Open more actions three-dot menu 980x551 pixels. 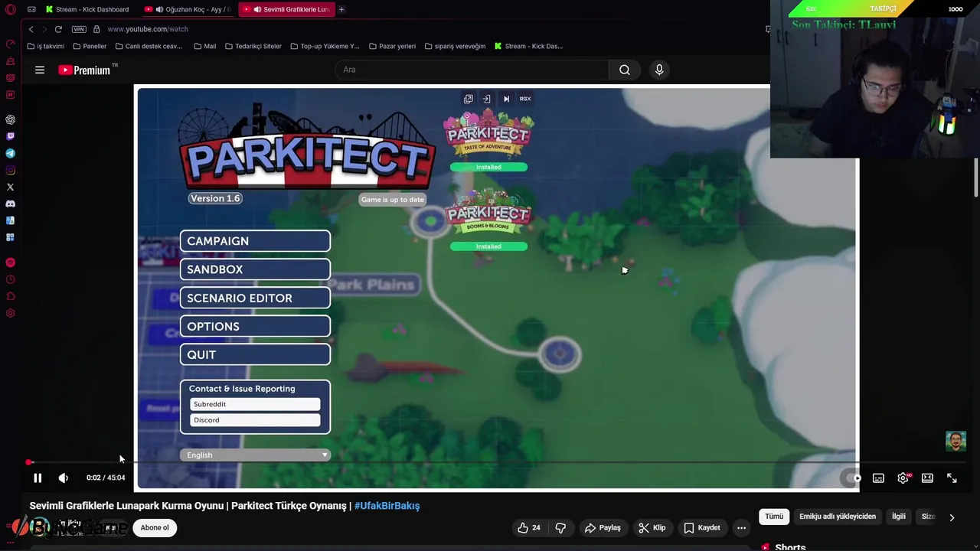[x=741, y=527]
